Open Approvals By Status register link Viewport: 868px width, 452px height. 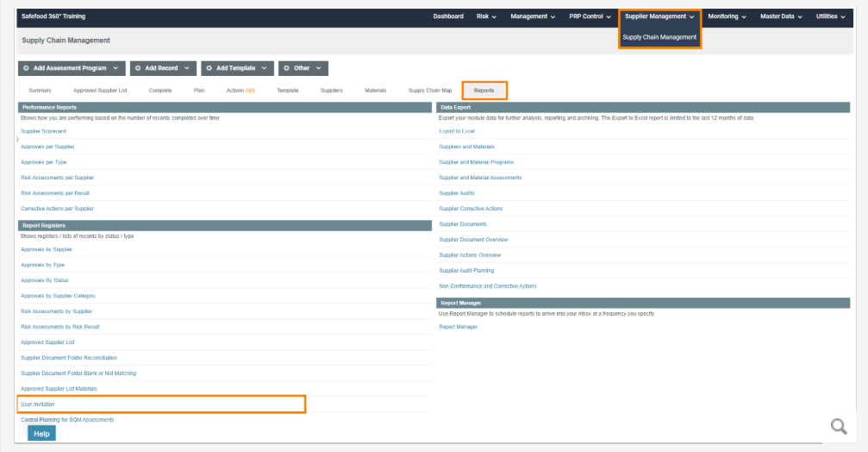44,280
